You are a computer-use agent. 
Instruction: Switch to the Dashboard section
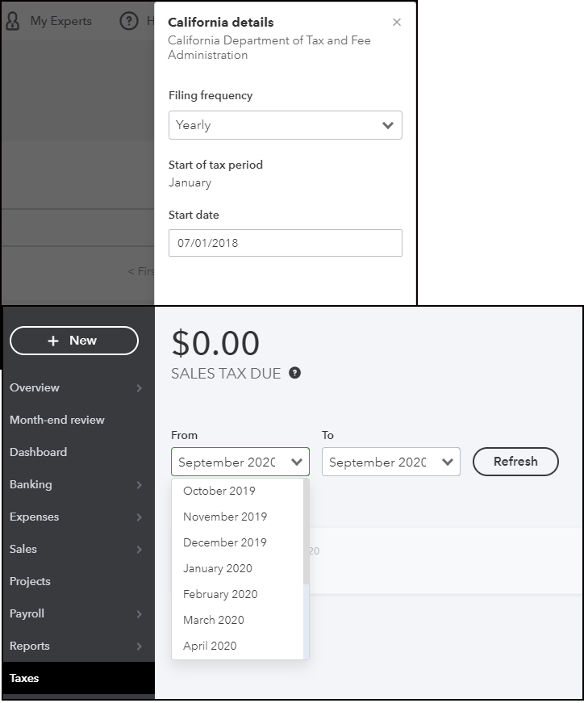[x=38, y=452]
